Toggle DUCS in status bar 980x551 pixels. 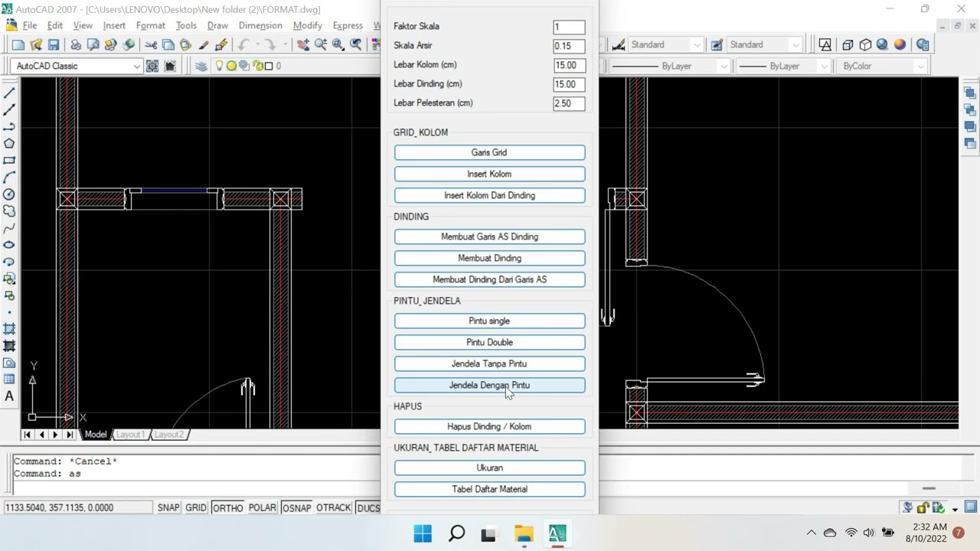click(x=367, y=507)
